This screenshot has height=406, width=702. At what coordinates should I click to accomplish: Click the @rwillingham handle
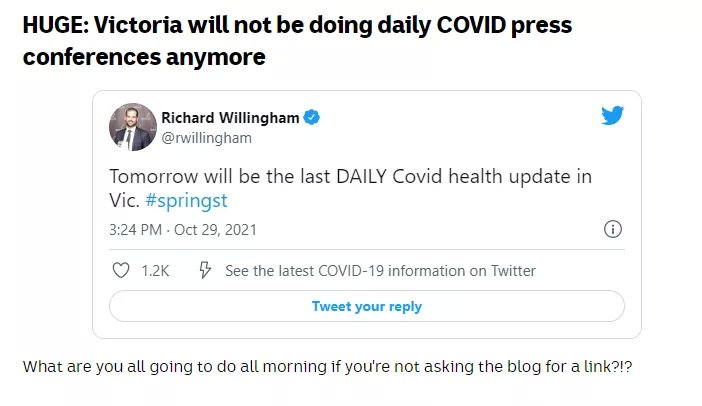(x=206, y=138)
